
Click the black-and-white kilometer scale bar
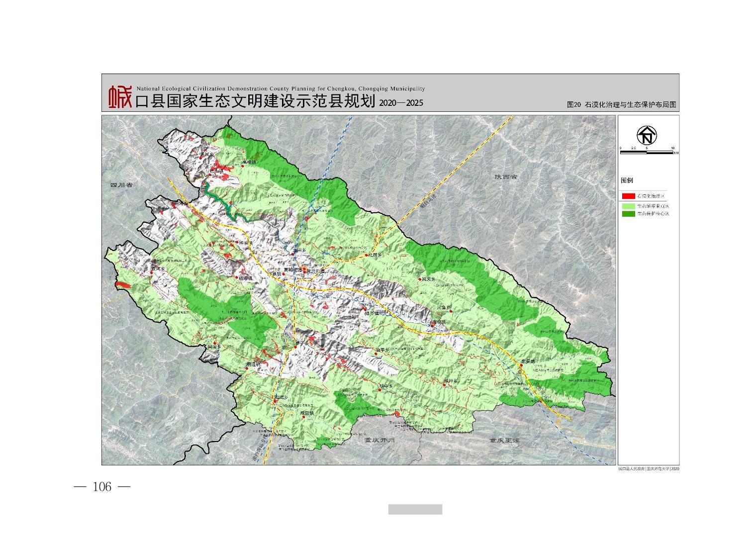click(x=647, y=151)
